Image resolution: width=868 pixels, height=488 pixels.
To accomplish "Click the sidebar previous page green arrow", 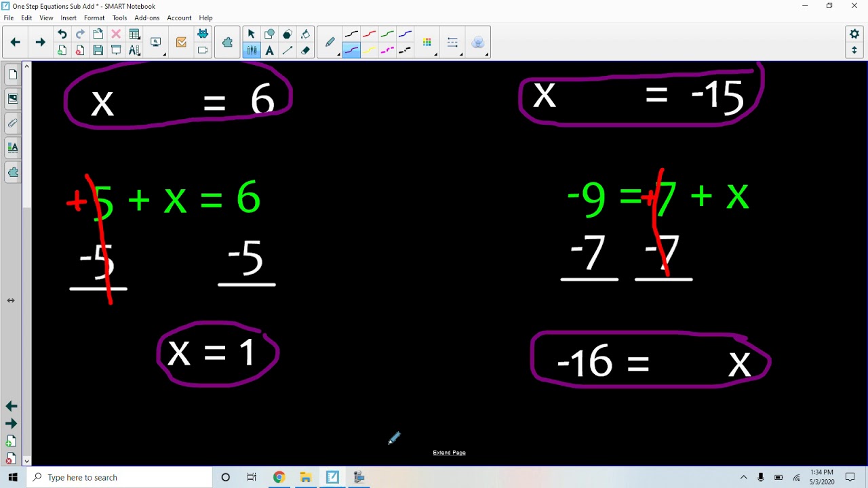I will coord(11,406).
